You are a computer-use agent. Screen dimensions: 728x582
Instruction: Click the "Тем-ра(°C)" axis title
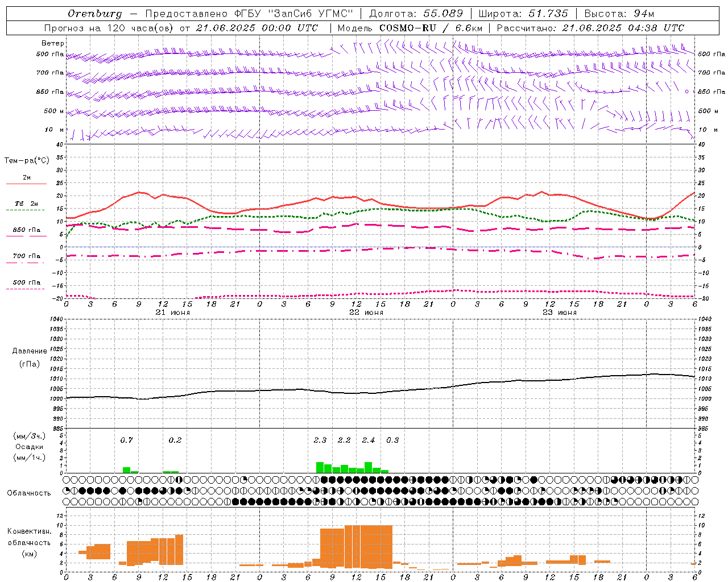(x=27, y=161)
